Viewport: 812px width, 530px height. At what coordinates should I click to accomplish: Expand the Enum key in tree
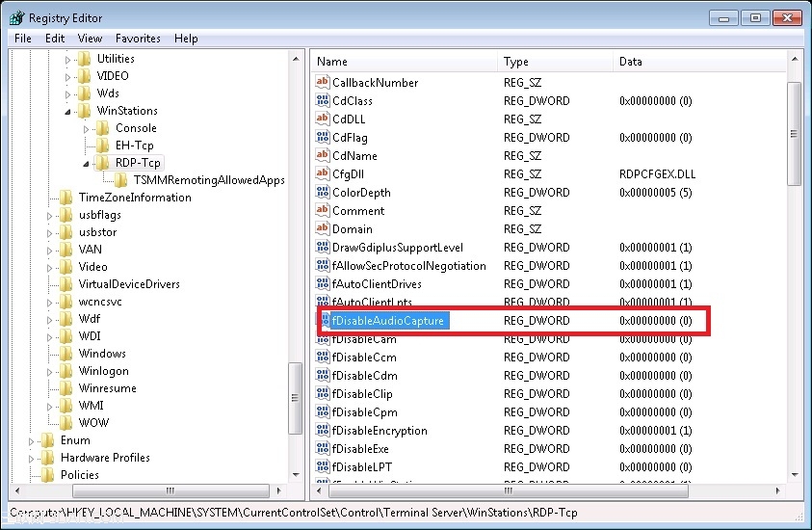pyautogui.click(x=32, y=441)
